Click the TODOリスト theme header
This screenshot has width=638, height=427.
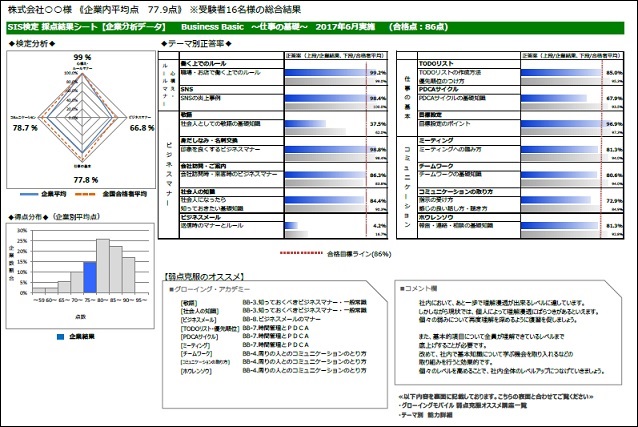point(436,64)
